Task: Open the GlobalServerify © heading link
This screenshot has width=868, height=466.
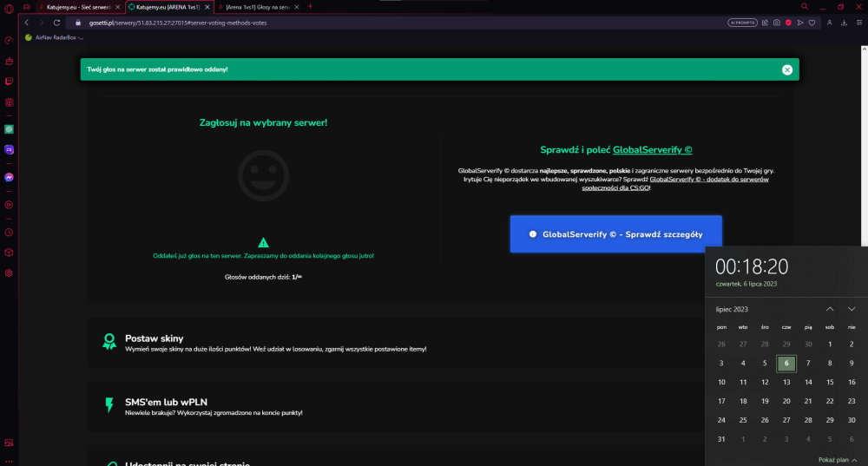Action: [652, 150]
